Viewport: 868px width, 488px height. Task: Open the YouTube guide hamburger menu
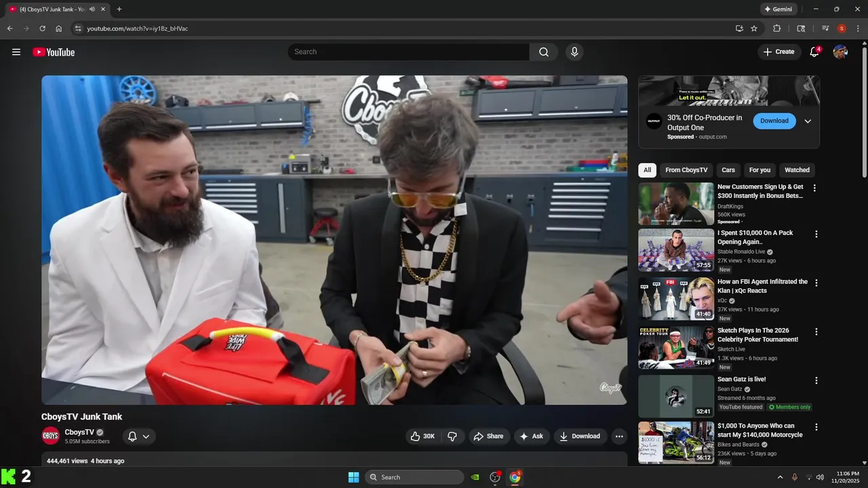click(x=16, y=52)
